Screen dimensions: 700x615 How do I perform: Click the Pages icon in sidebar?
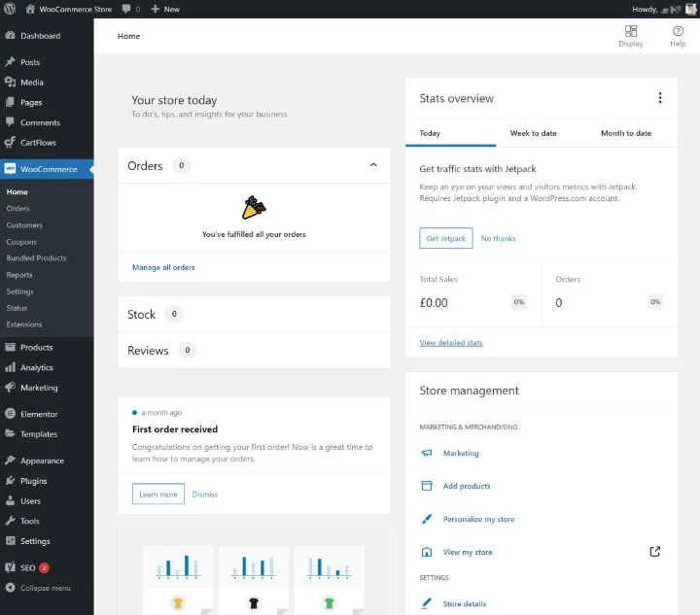[11, 102]
